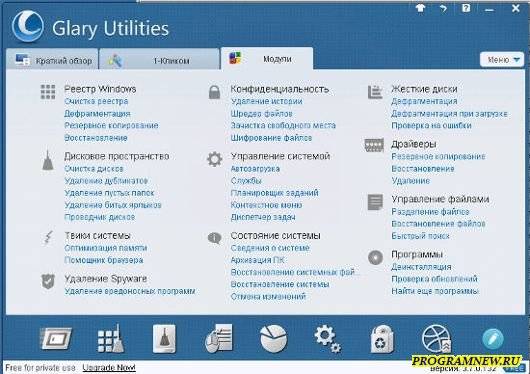
Task: Open Восстановление системы link
Action: tap(280, 284)
